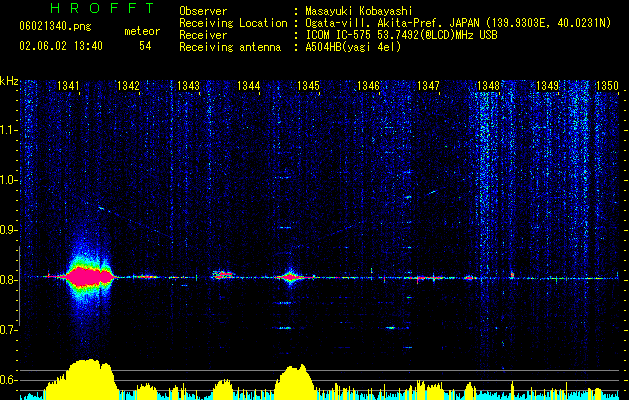Click the 1342 time marker
Image resolution: width=629 pixels, height=400 pixels.
[x=128, y=86]
